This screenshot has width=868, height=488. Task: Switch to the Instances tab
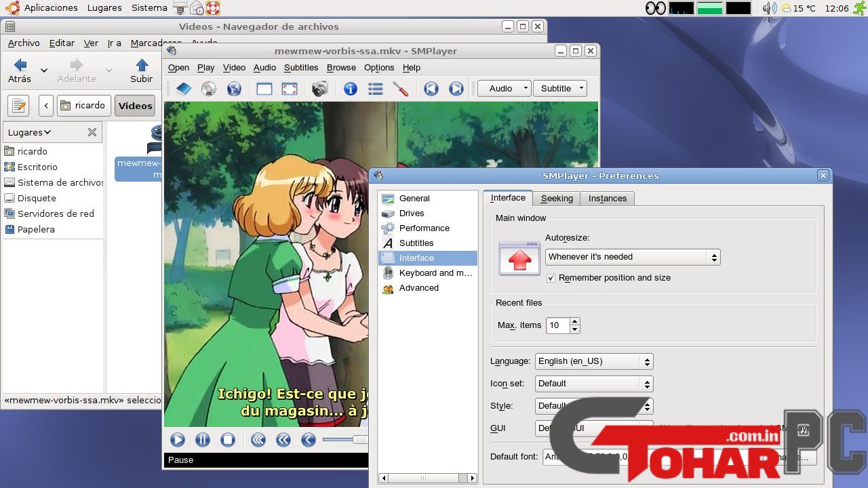(x=608, y=199)
